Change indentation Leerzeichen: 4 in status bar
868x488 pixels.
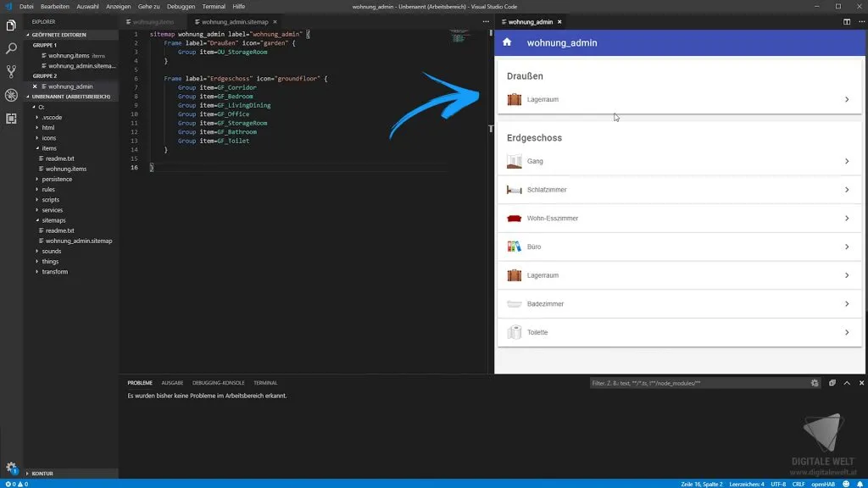click(x=746, y=484)
